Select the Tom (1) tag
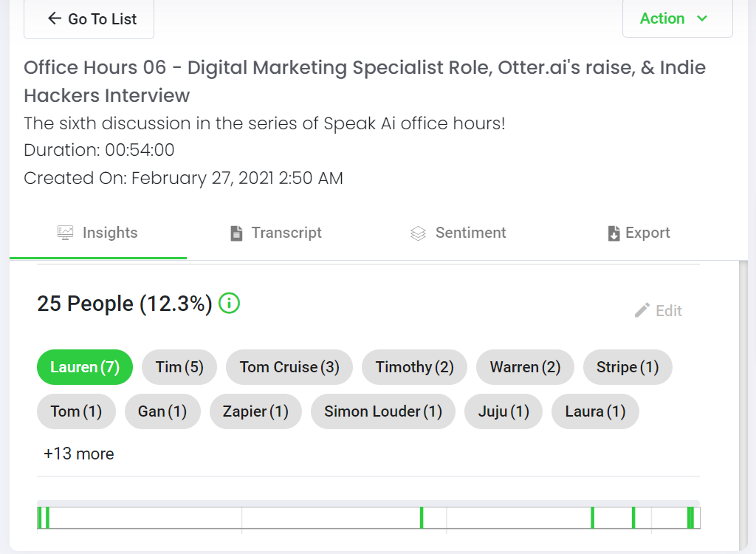The width and height of the screenshot is (756, 554). pyautogui.click(x=76, y=411)
